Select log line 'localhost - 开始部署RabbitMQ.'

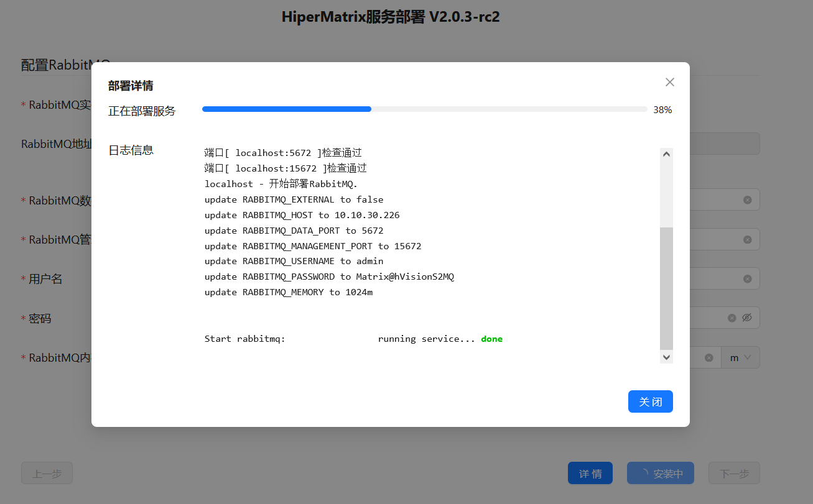[281, 184]
